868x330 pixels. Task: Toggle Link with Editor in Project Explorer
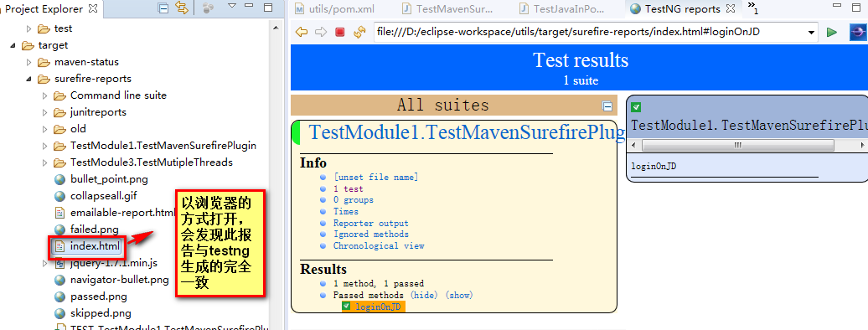(x=181, y=8)
